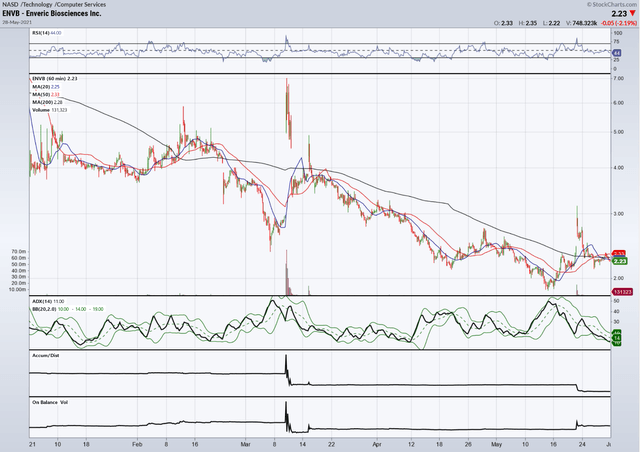This screenshot has width=640, height=452.
Task: Click the '7.00' price axis label
Action: [x=618, y=78]
